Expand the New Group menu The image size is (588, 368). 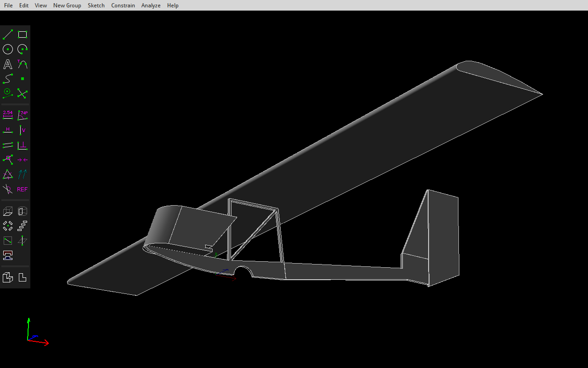click(67, 6)
